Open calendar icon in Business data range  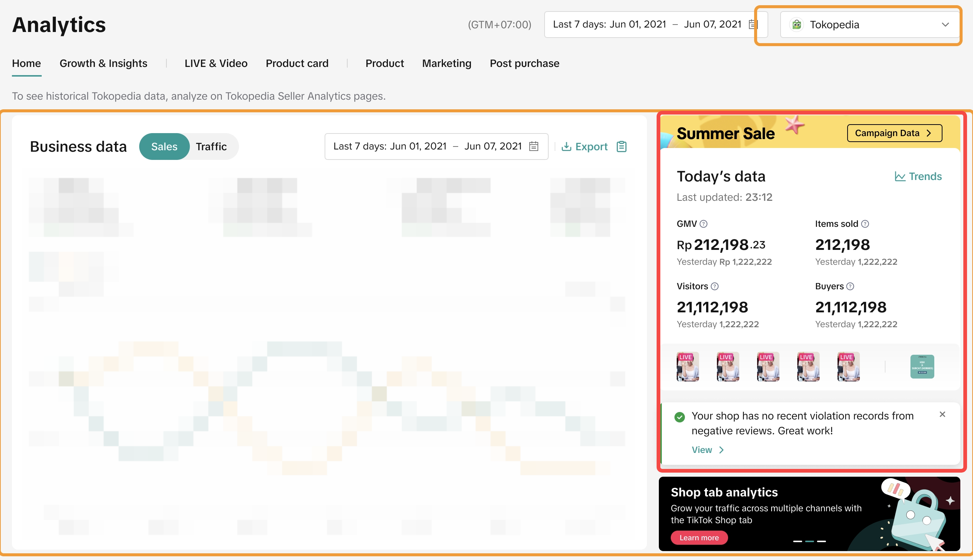[x=533, y=146]
